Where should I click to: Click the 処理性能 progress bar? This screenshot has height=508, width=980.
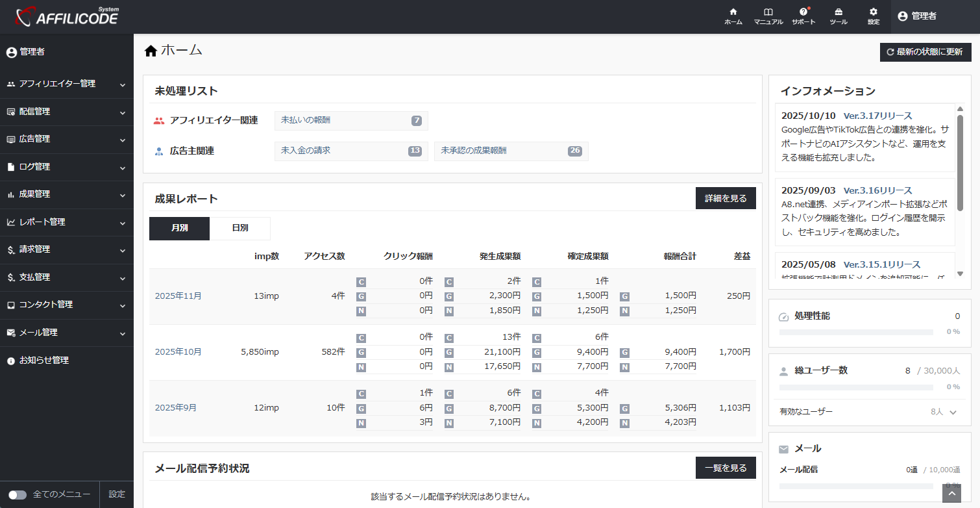pyautogui.click(x=856, y=331)
